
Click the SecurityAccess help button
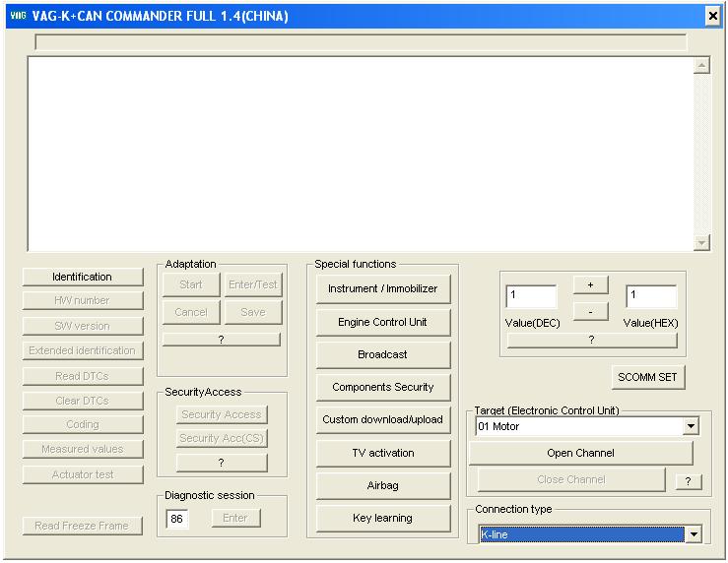pyautogui.click(x=222, y=463)
